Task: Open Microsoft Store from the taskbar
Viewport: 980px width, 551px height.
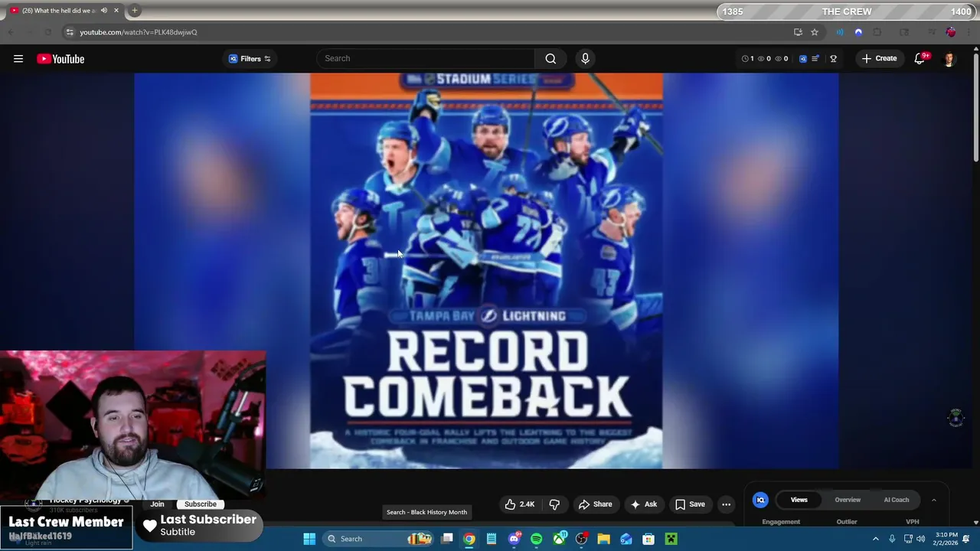Action: point(648,539)
